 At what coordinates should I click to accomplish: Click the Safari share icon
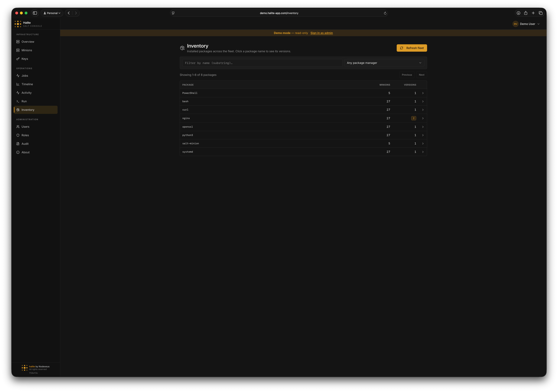pos(526,13)
